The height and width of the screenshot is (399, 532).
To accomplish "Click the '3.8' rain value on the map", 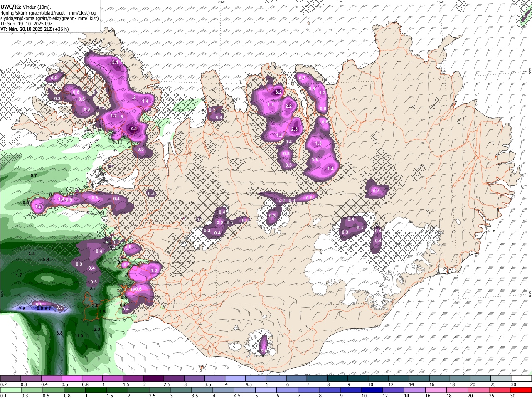I will tap(59, 333).
